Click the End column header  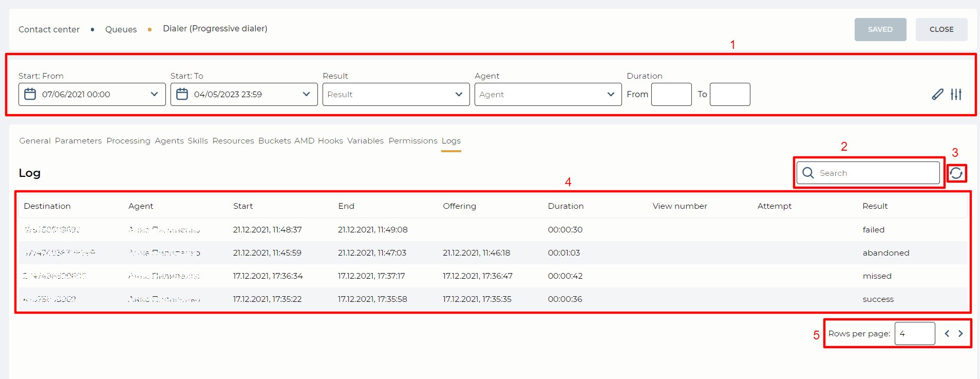tap(346, 206)
